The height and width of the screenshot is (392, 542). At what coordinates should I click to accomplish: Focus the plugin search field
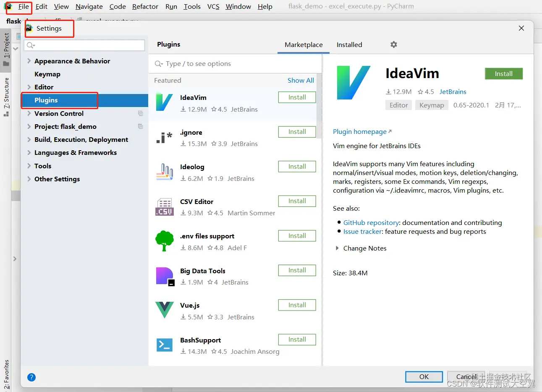tap(235, 64)
